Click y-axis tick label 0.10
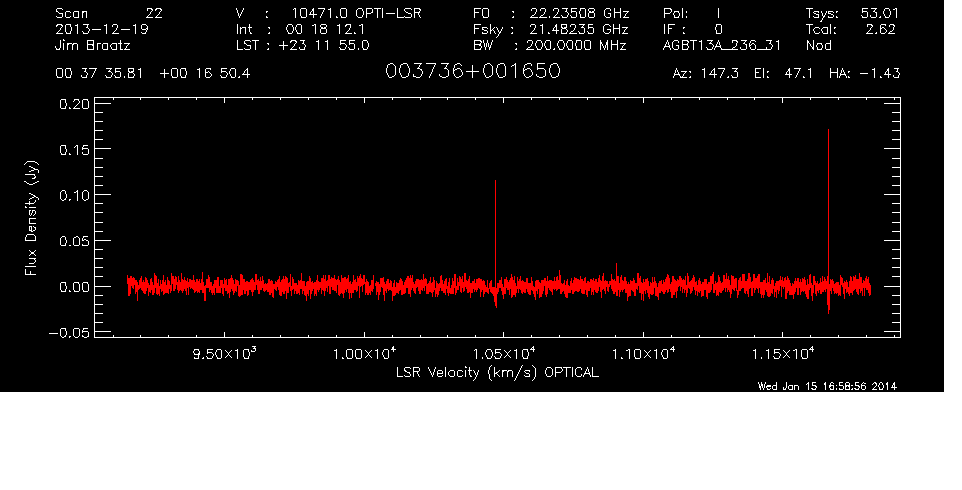The image size is (962, 490). pos(74,195)
